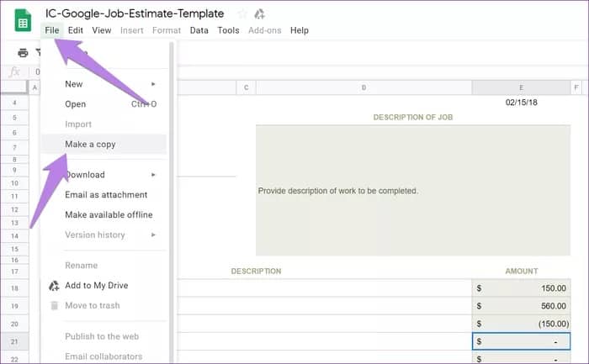Click the Add to My Drive icon

click(54, 286)
